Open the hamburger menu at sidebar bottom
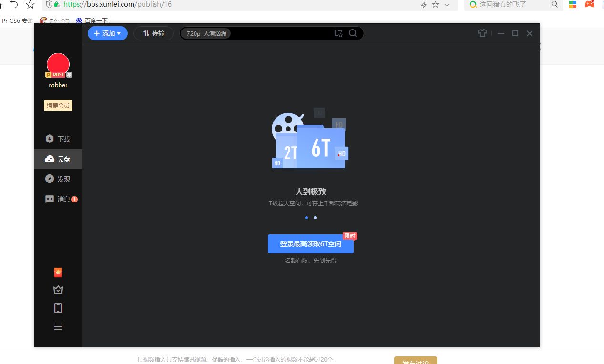604x364 pixels. coord(58,327)
